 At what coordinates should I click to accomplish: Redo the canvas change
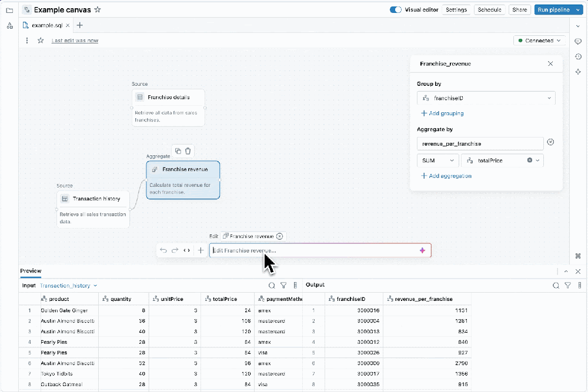175,250
